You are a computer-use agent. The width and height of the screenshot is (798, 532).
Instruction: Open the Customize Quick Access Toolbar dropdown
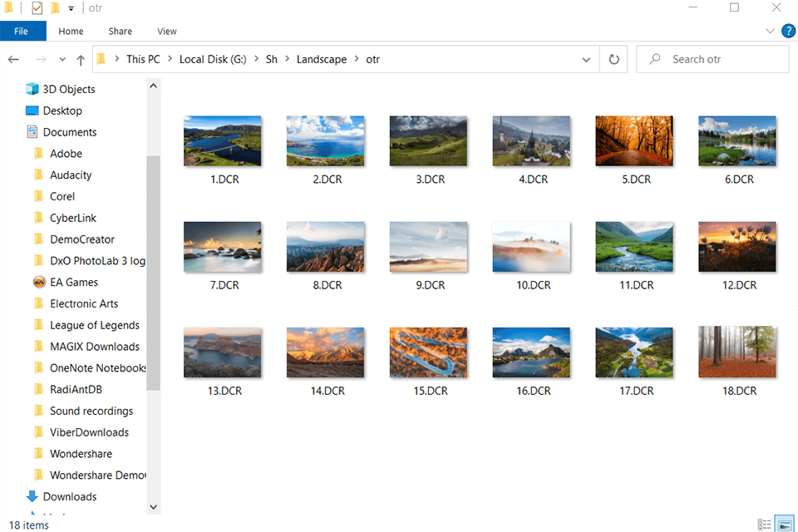71,8
